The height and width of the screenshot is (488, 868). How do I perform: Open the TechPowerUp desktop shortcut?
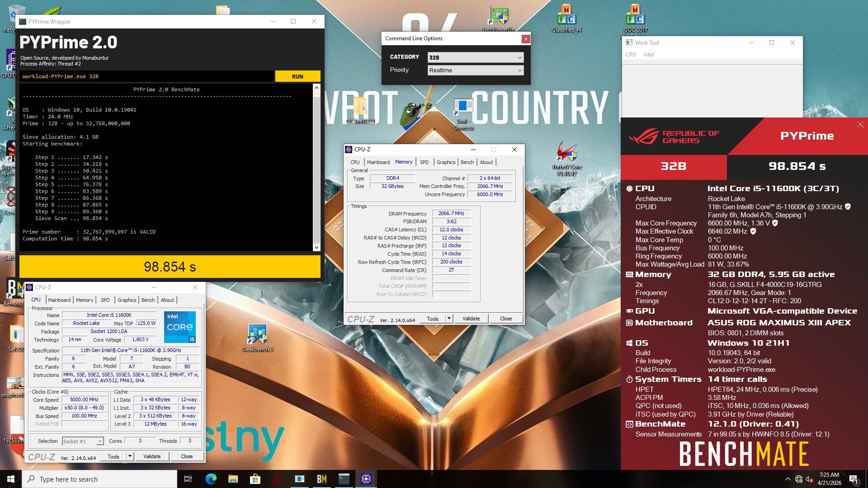[x=498, y=19]
